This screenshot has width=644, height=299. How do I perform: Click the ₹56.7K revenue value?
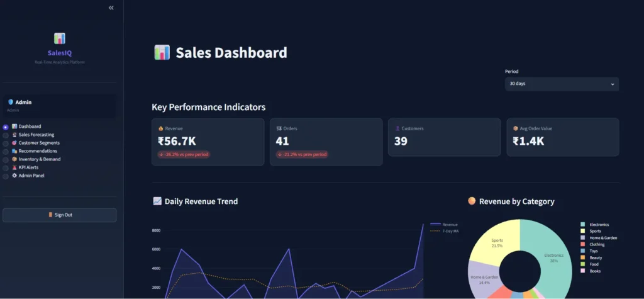coord(177,141)
